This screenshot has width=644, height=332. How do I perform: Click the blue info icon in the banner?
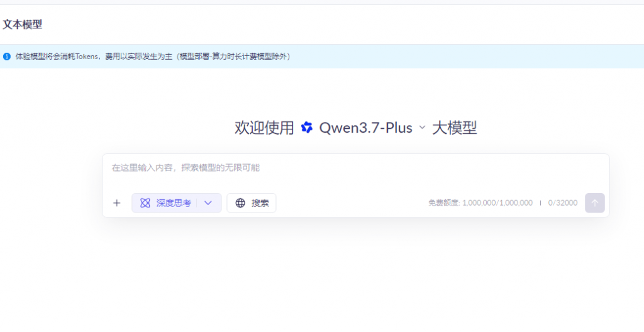[x=6, y=57]
